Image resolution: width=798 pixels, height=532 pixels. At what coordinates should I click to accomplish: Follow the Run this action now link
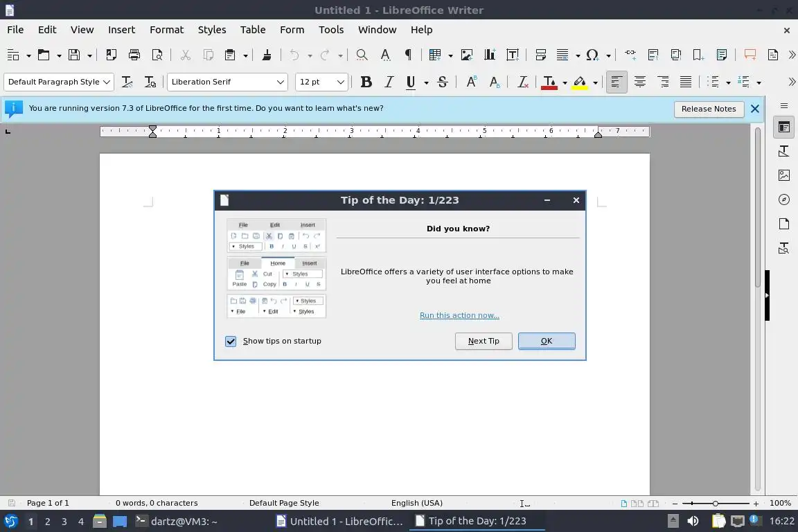click(x=459, y=315)
